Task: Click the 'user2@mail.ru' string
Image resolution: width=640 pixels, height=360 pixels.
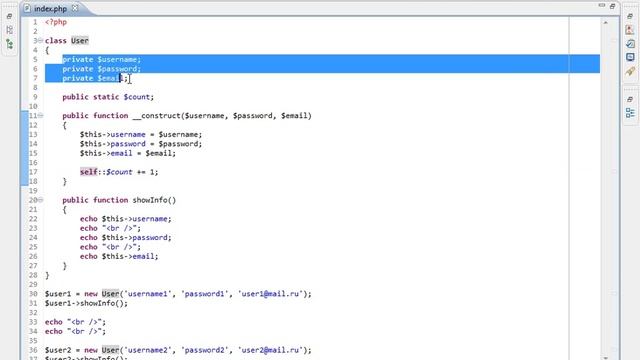Action: pos(270,350)
